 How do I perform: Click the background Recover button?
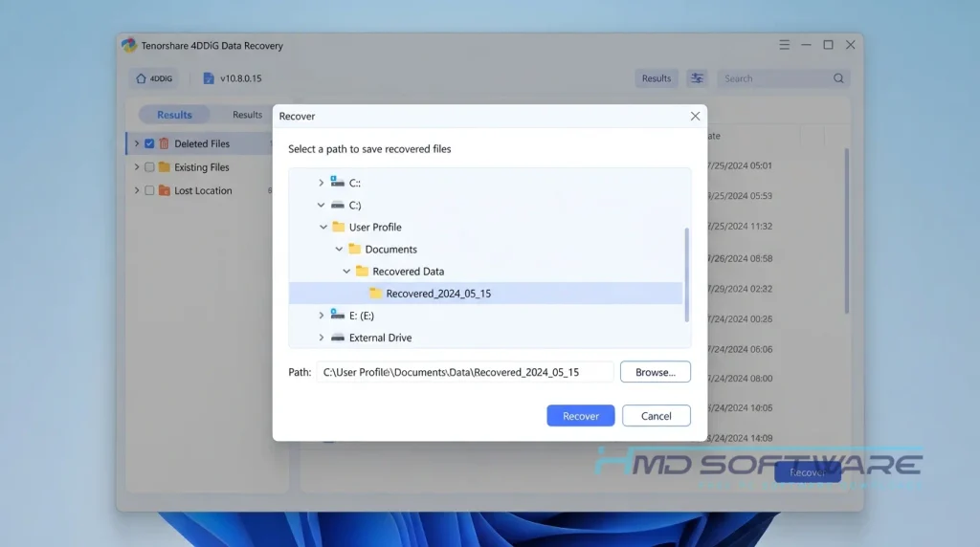pos(808,472)
